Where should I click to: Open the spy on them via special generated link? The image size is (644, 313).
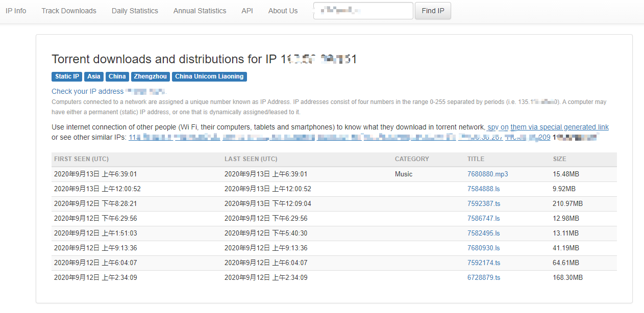click(548, 127)
